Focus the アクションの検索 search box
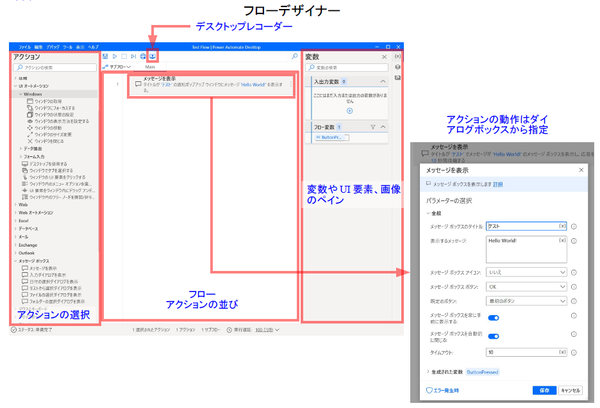The image size is (600, 408). [x=55, y=67]
